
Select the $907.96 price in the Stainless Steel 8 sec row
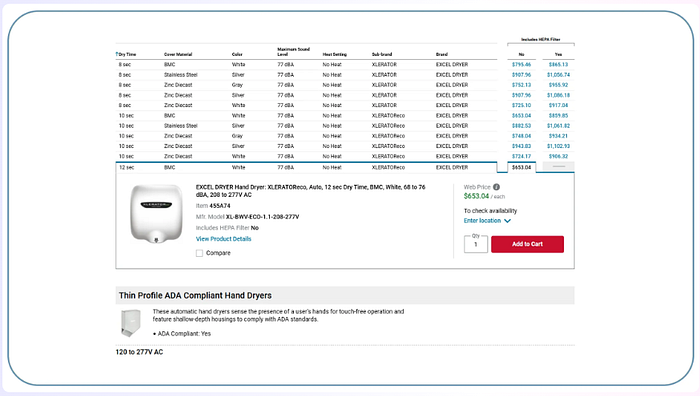521,75
